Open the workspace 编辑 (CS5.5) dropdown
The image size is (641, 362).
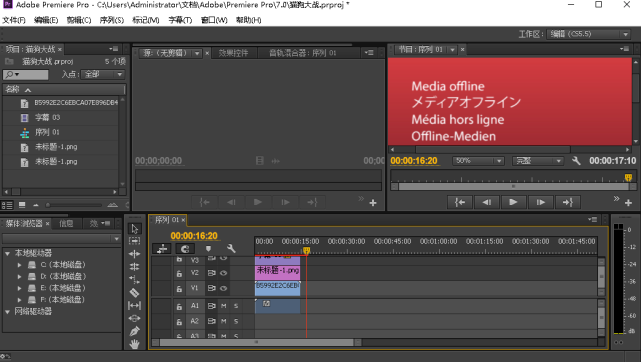588,34
